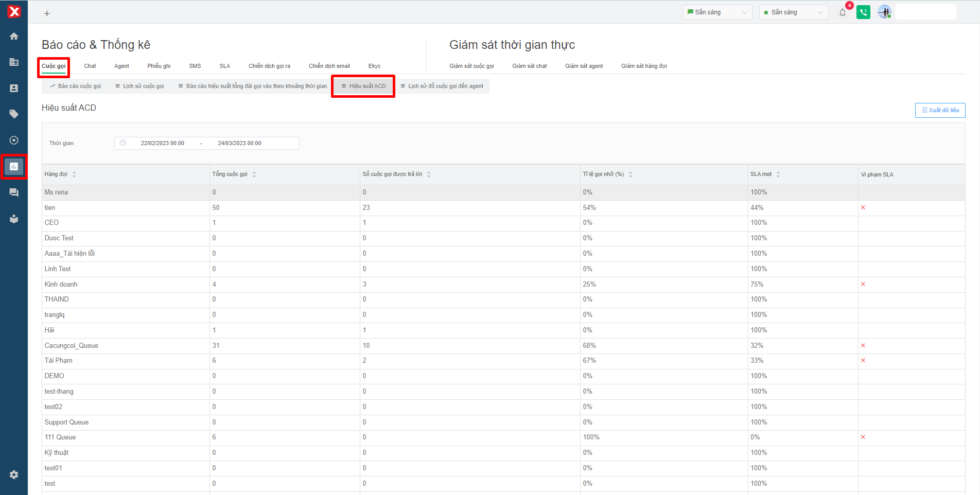This screenshot has height=495, width=980.
Task: Open the chat bubbles sidebar icon
Action: point(14,192)
